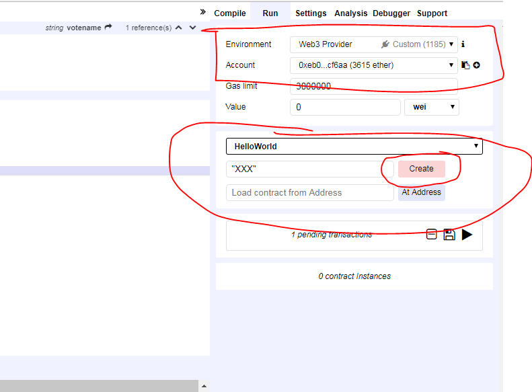Save recorded transactions with floppy icon
Viewport: 532px width, 392px height.
(x=449, y=234)
